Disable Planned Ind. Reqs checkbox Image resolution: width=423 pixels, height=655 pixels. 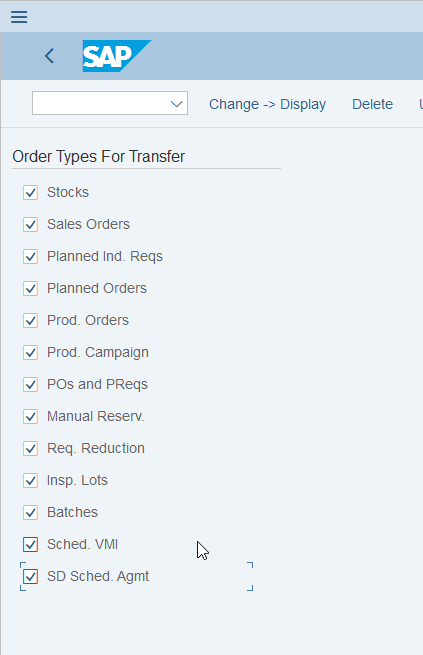tap(30, 256)
